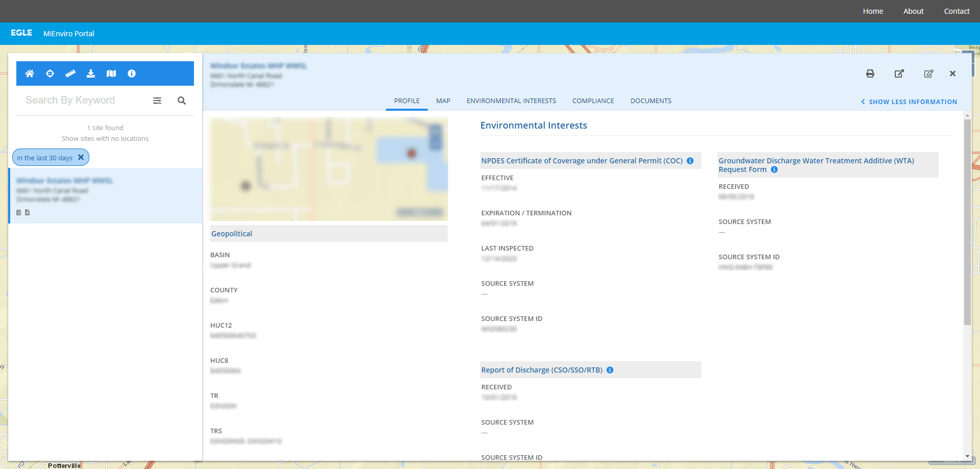Click the site map thumbnail

[x=329, y=169]
